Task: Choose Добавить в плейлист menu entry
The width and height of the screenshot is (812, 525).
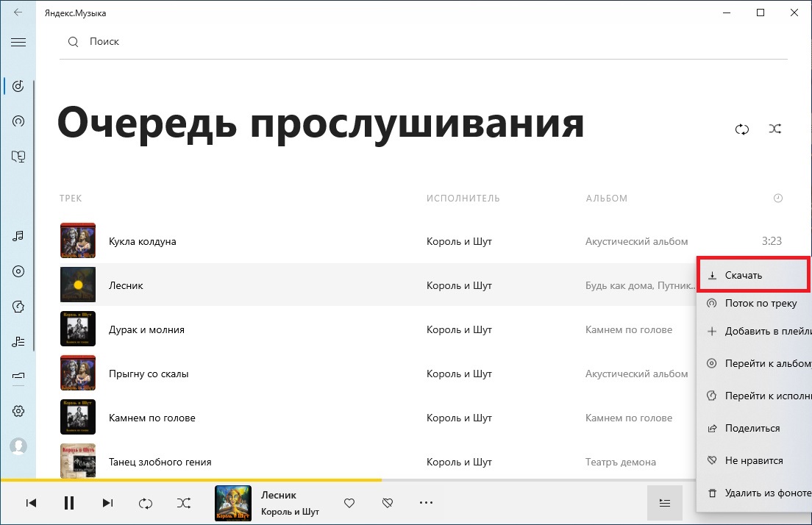Action: tap(754, 332)
